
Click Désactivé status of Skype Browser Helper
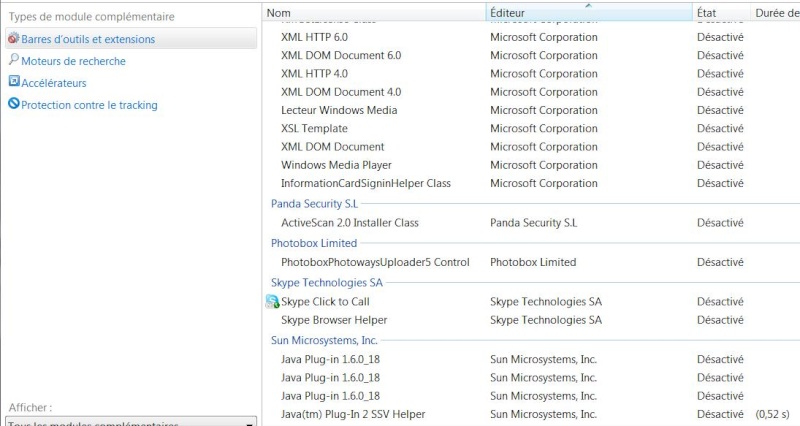click(720, 320)
